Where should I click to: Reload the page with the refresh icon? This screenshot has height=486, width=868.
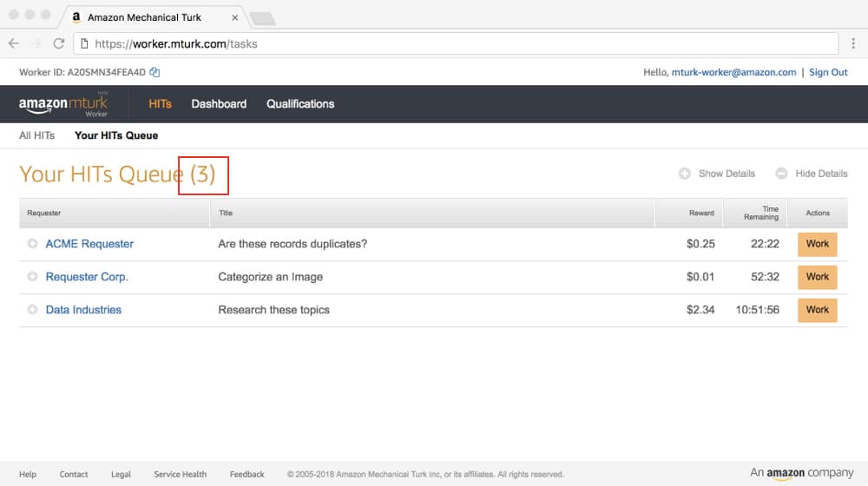[x=59, y=43]
